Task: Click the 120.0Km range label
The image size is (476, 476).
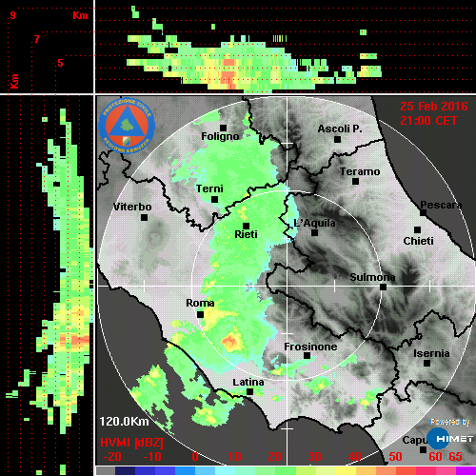Action: click(x=124, y=422)
